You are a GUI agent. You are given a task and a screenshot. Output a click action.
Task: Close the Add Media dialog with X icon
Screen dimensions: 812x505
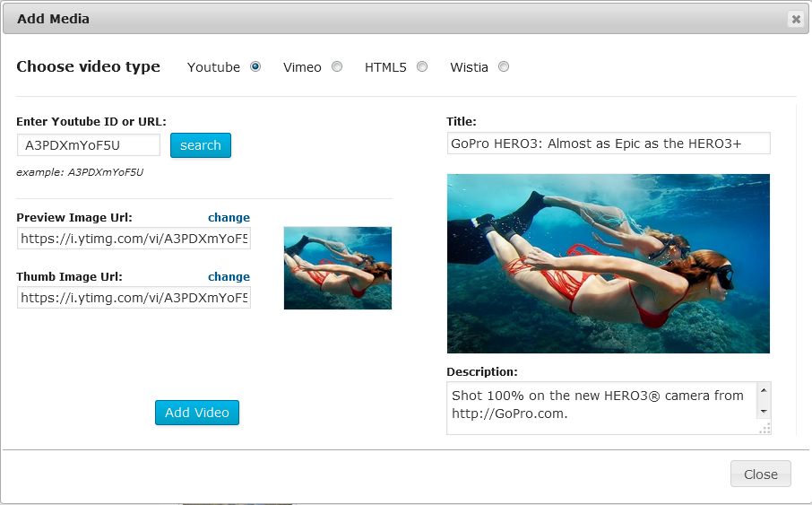[796, 20]
